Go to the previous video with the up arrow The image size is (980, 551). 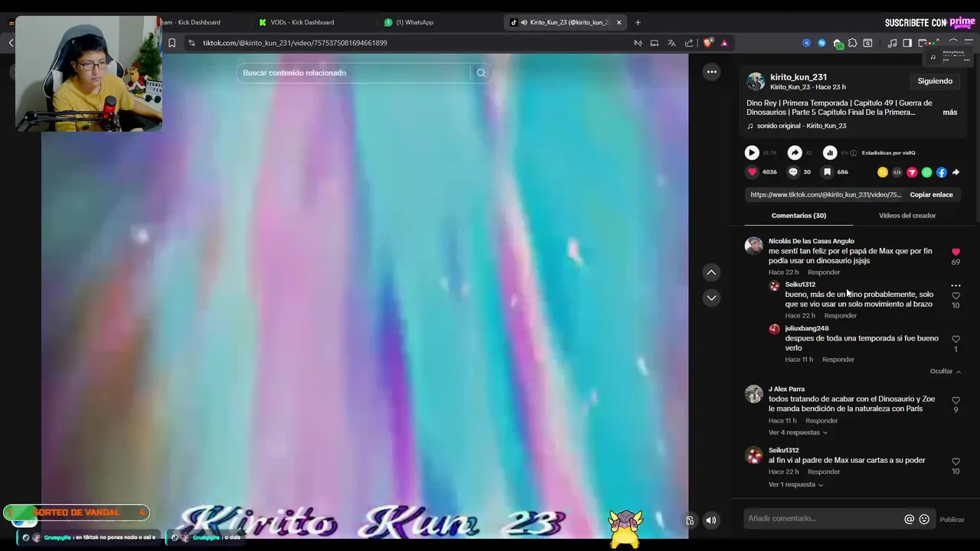[711, 272]
